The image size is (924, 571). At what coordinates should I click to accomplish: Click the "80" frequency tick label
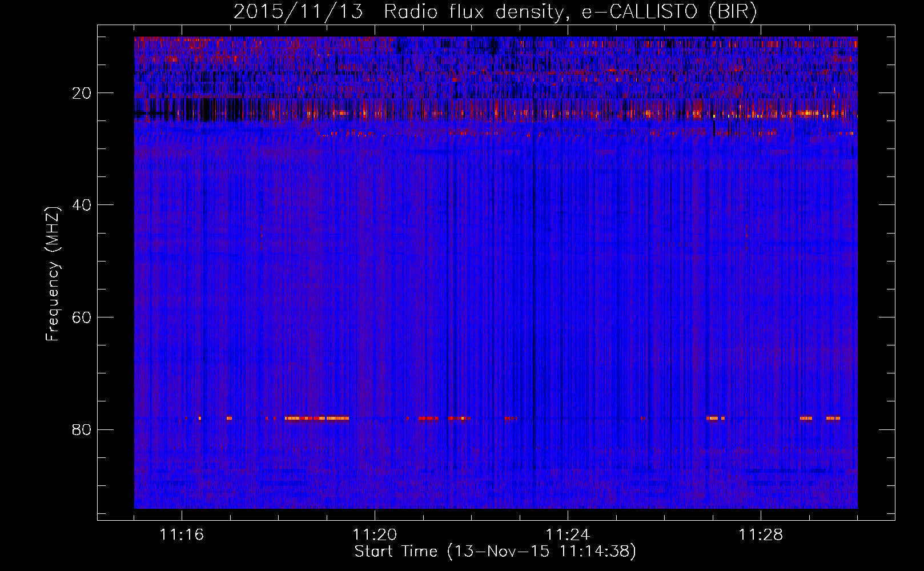click(83, 429)
